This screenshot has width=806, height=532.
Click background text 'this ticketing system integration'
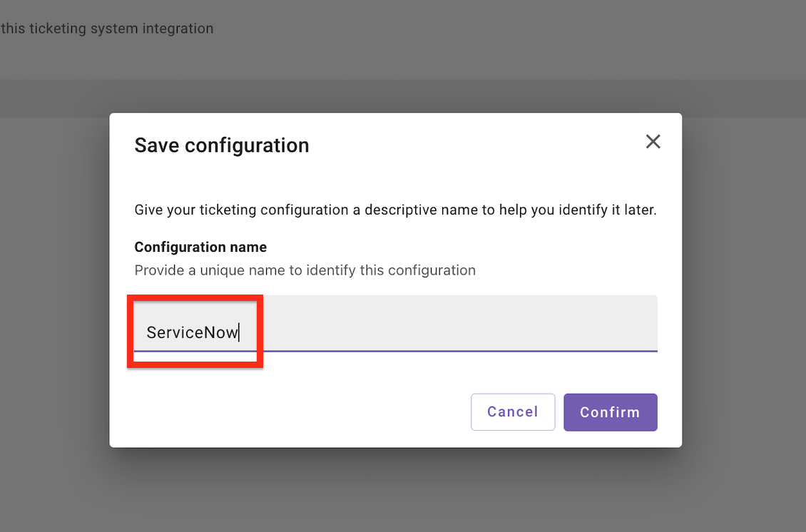point(107,29)
